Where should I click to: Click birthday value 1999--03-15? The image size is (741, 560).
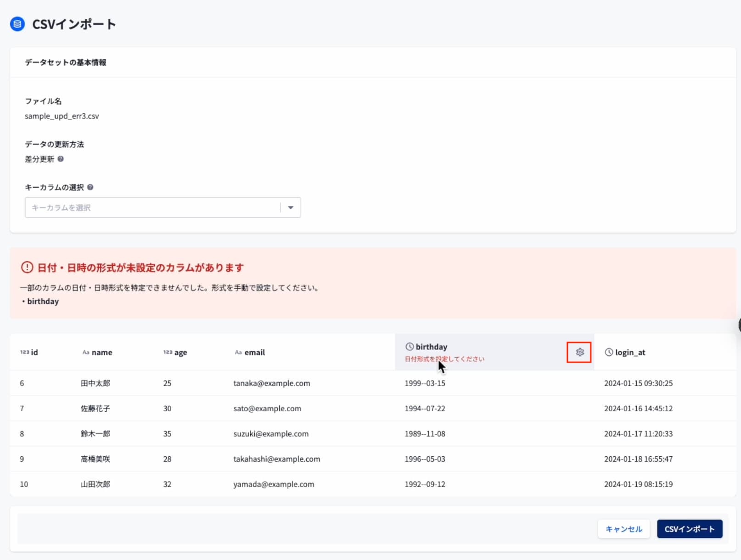(x=425, y=383)
